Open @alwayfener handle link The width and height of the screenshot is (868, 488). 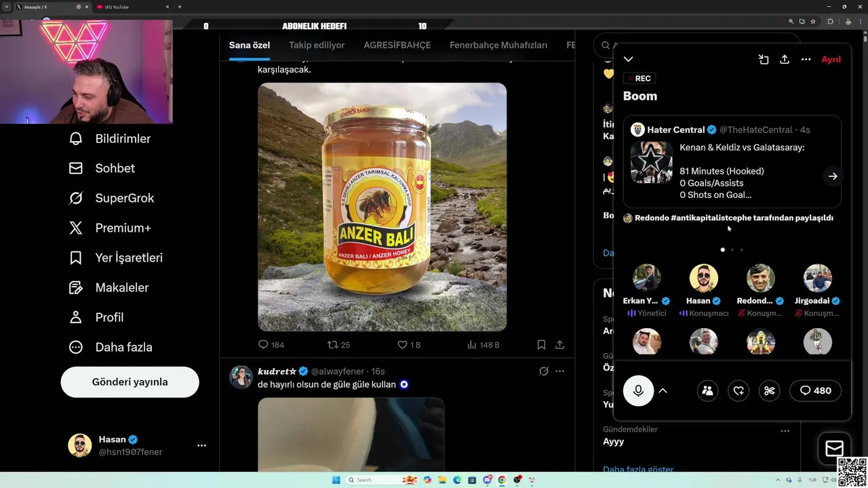tap(338, 371)
